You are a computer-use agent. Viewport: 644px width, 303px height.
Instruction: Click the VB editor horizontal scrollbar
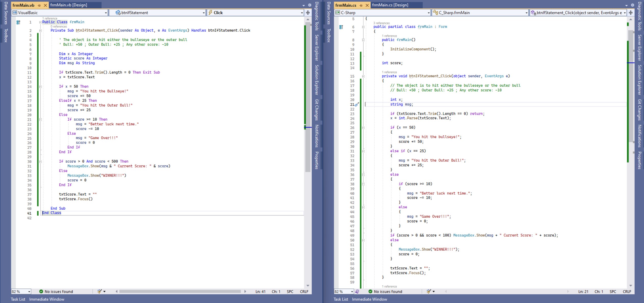click(x=180, y=291)
